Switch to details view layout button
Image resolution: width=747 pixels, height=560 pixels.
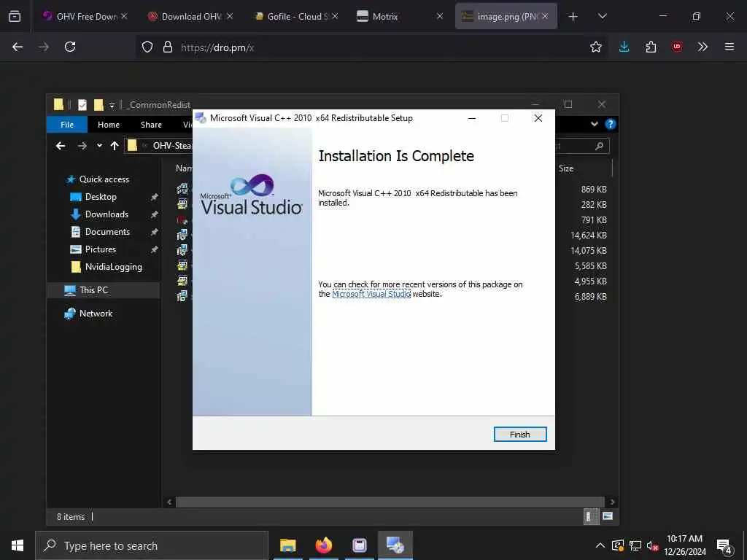(x=589, y=516)
